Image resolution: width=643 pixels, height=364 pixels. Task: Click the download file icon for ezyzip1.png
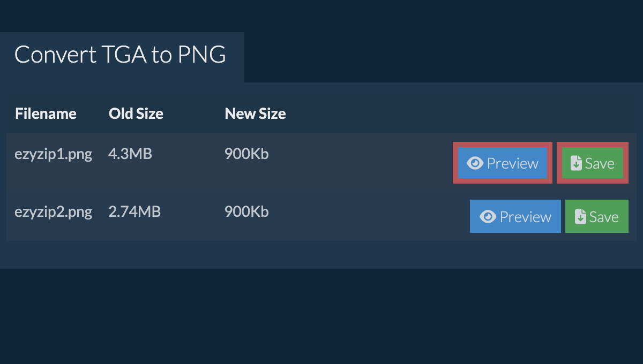click(x=576, y=163)
